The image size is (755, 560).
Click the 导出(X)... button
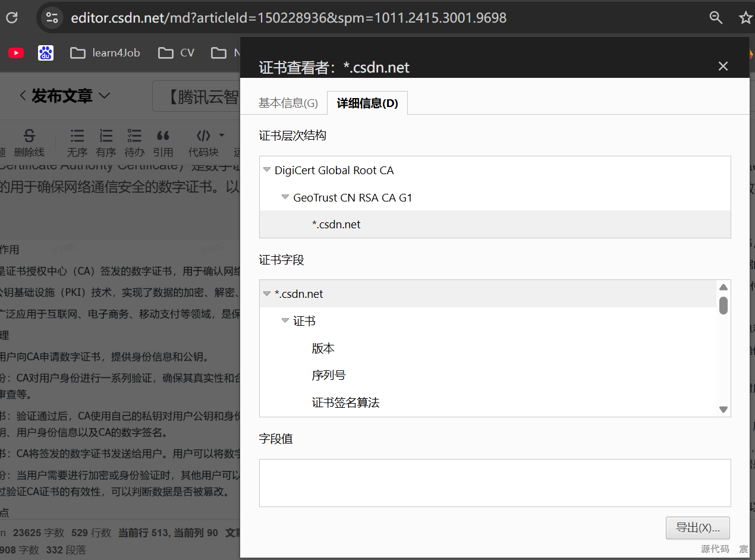tap(698, 527)
